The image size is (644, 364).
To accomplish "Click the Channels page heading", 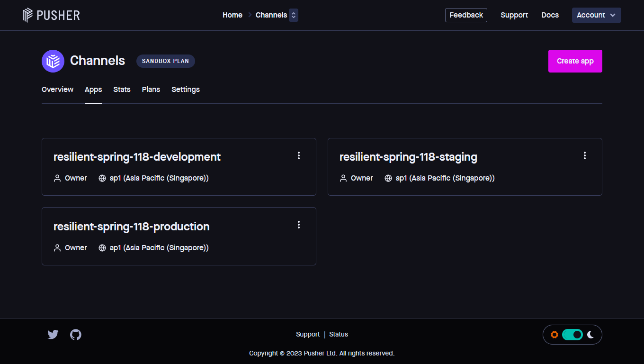I will [x=98, y=61].
